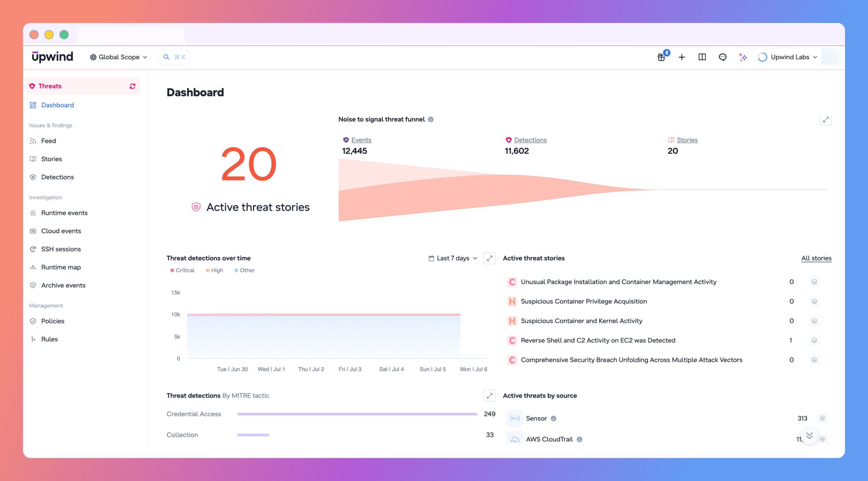Click the Sensor source icon
The image size is (868, 481).
coord(515,418)
